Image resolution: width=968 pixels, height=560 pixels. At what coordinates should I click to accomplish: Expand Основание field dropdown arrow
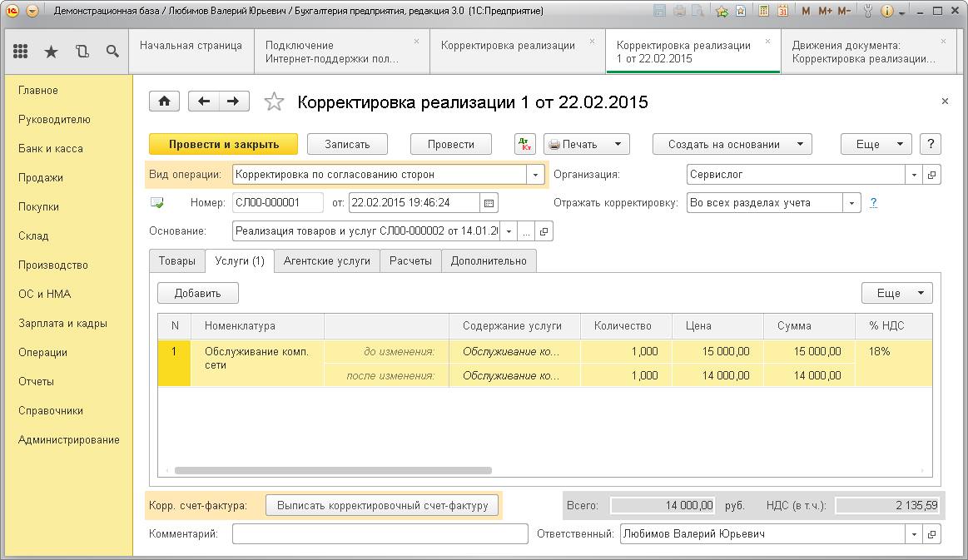(x=509, y=231)
